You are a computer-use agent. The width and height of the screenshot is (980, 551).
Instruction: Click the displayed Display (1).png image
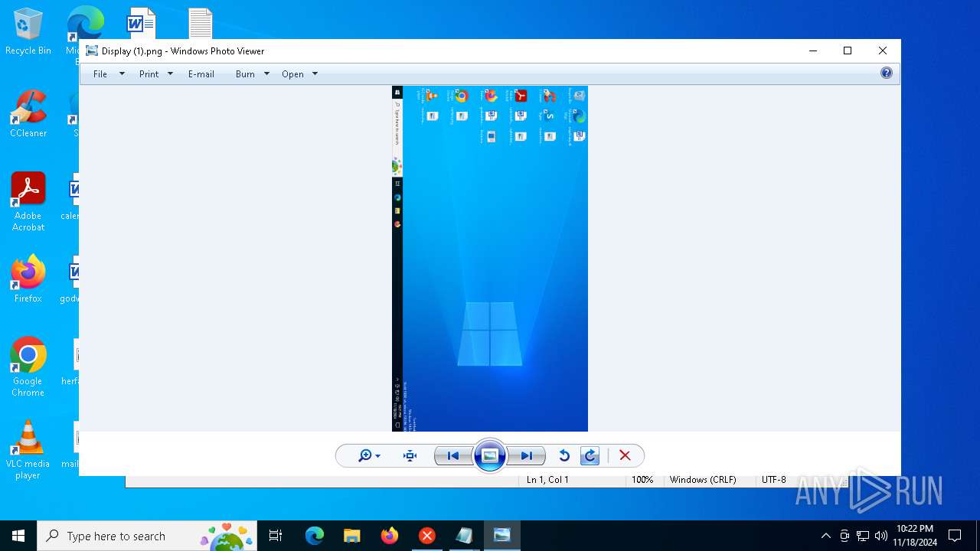[490, 259]
